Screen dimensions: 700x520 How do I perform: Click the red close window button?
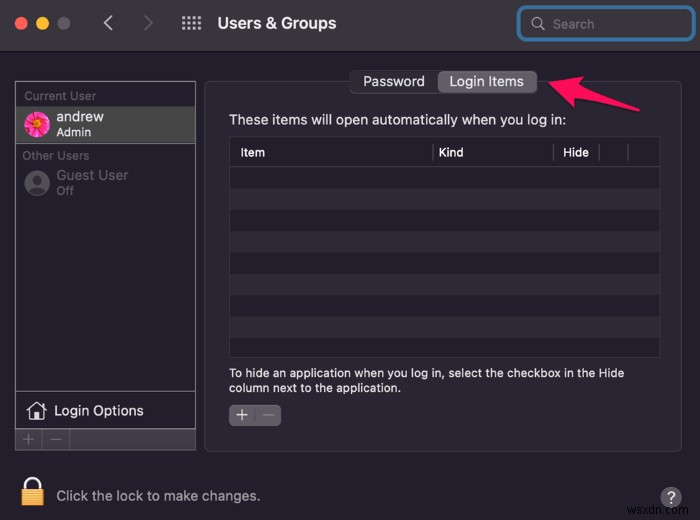click(21, 23)
